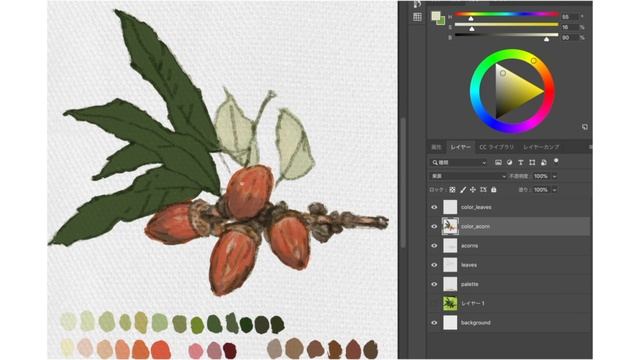This screenshot has height=360, width=640.
Task: Select the color_acorn layer name
Action: point(476,227)
